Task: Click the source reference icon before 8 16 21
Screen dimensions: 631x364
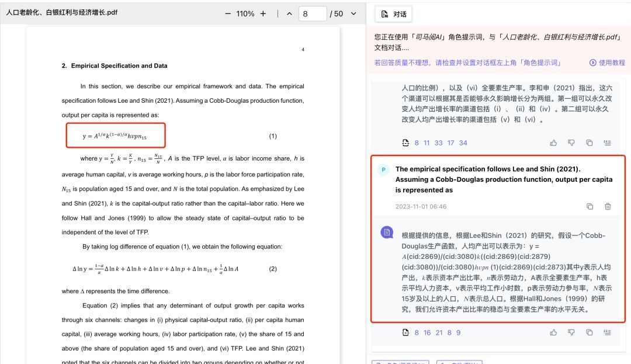Action: pos(405,332)
